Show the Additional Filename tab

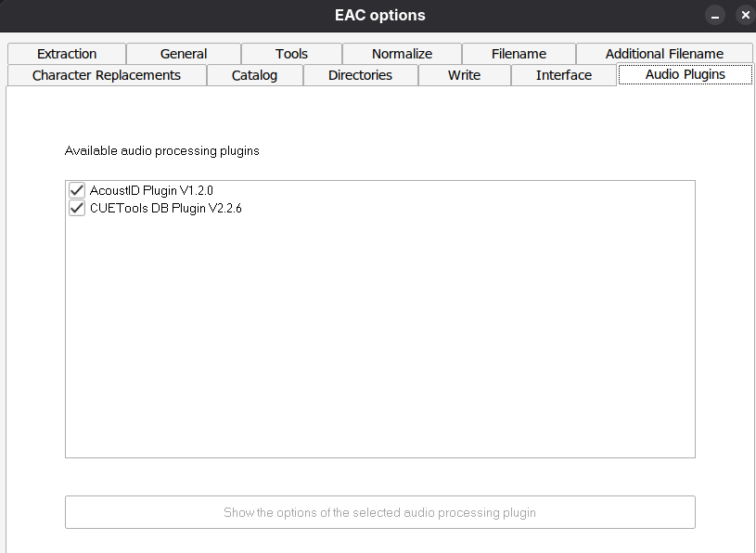[x=664, y=54]
